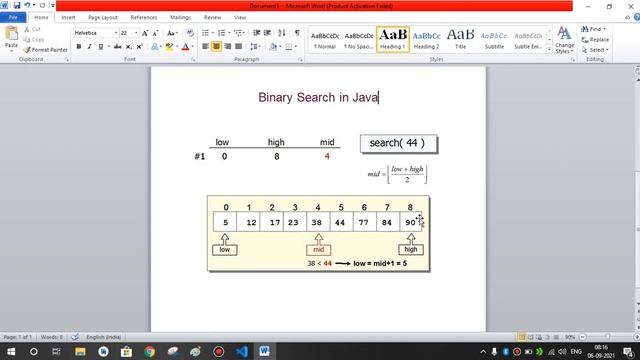Image resolution: width=640 pixels, height=360 pixels.
Task: Click the Text Effects icon
Action: pyautogui.click(x=156, y=47)
